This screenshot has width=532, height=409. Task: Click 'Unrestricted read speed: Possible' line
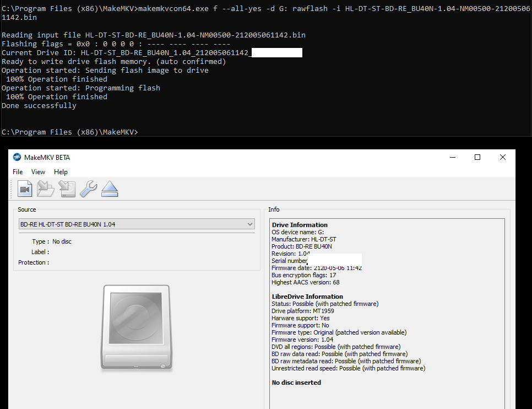tap(349, 368)
